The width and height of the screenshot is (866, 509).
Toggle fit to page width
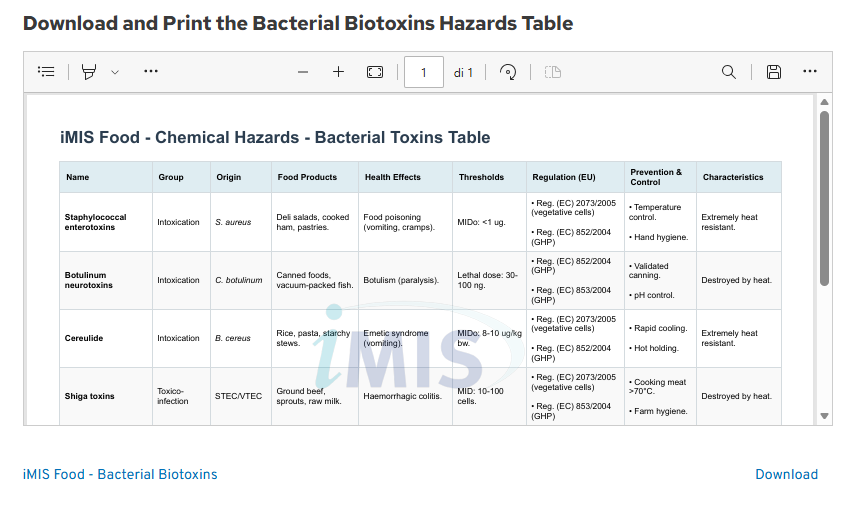tap(375, 72)
